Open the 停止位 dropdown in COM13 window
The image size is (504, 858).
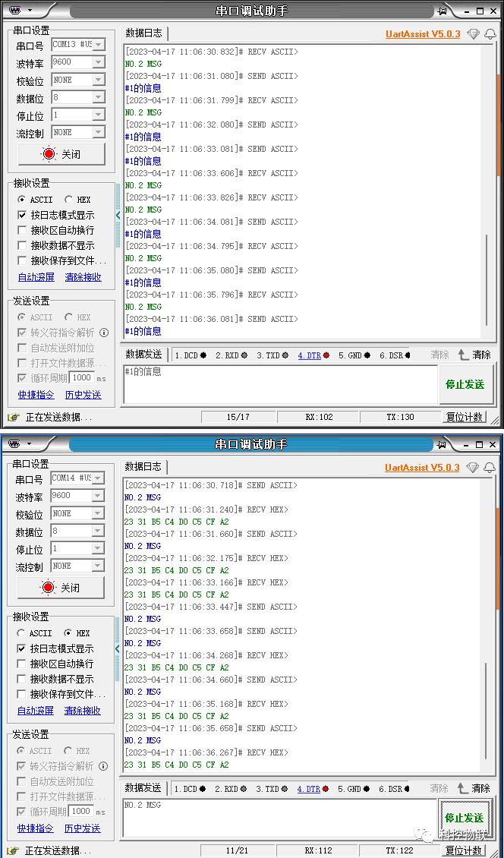tap(99, 115)
